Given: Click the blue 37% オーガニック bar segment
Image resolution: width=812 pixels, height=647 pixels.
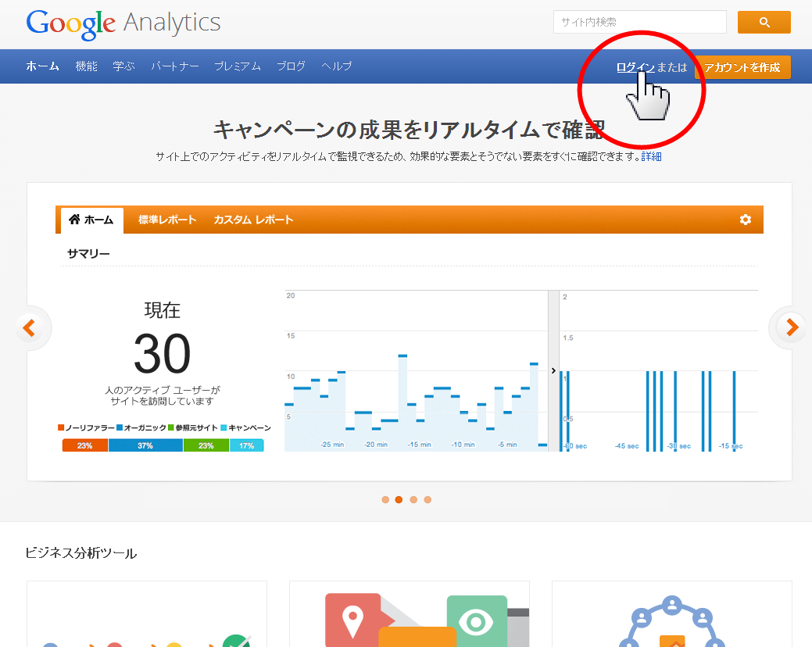Looking at the screenshot, I should (145, 445).
